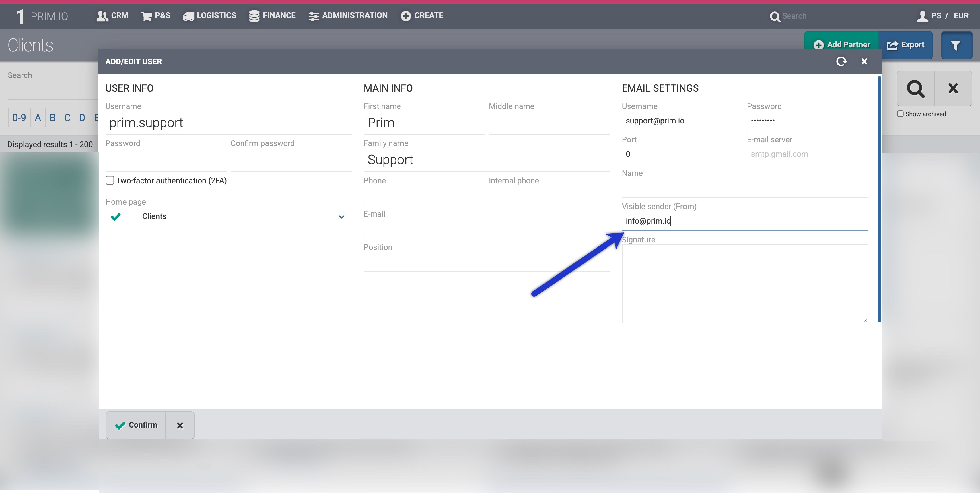This screenshot has width=980, height=493.
Task: Open the CRM menu
Action: click(112, 15)
